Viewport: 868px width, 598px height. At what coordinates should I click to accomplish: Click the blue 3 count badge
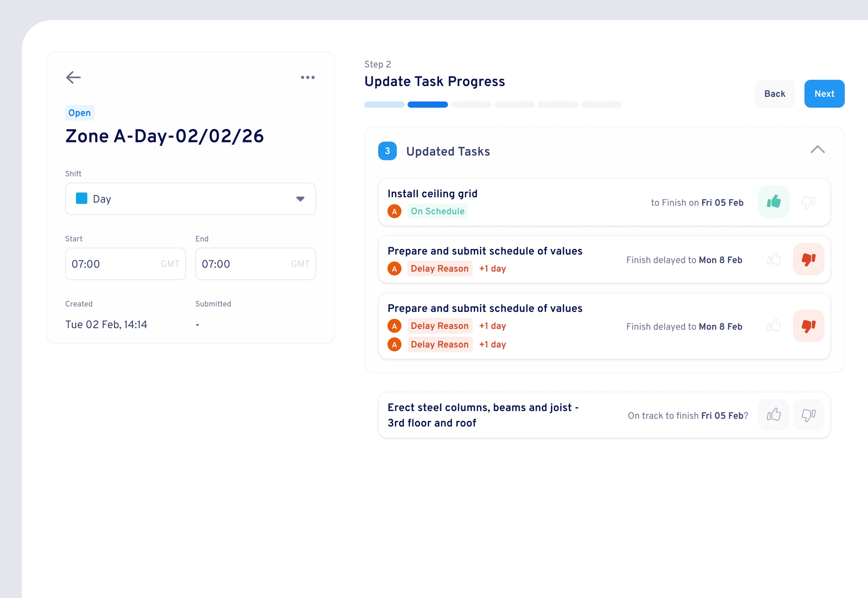pyautogui.click(x=387, y=151)
